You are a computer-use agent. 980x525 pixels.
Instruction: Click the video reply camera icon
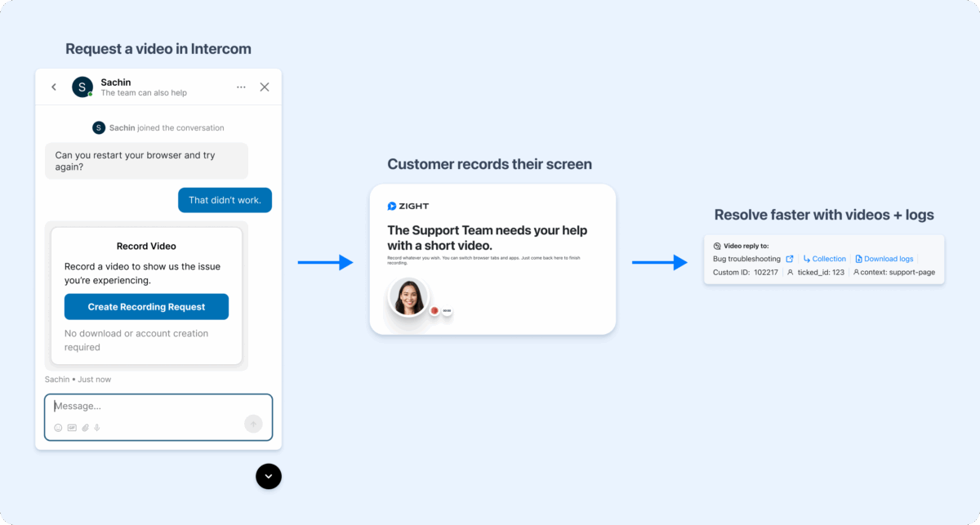pos(716,246)
